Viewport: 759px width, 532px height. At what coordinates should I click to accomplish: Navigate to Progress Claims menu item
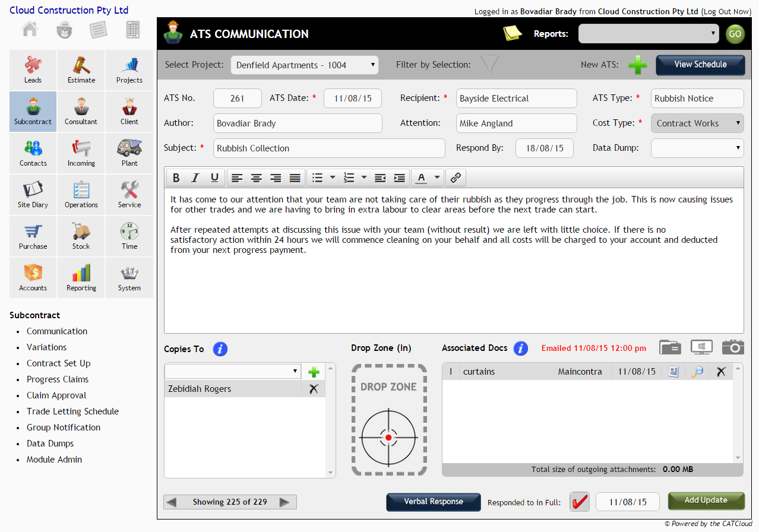[57, 379]
